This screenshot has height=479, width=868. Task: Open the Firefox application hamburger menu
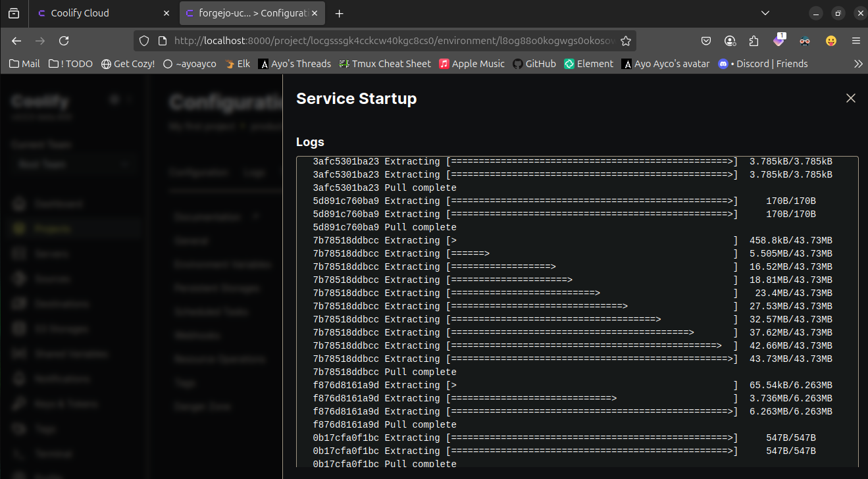(856, 41)
